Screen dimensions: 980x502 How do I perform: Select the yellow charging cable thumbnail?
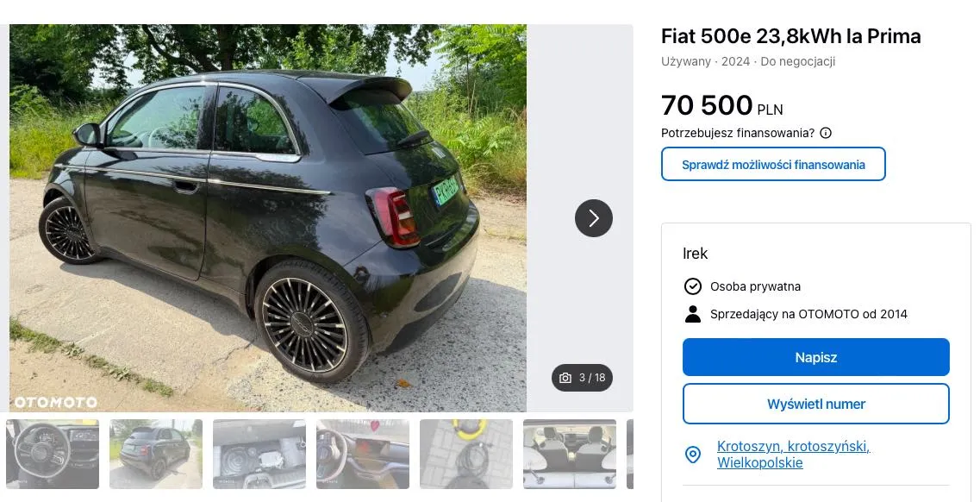tap(466, 455)
